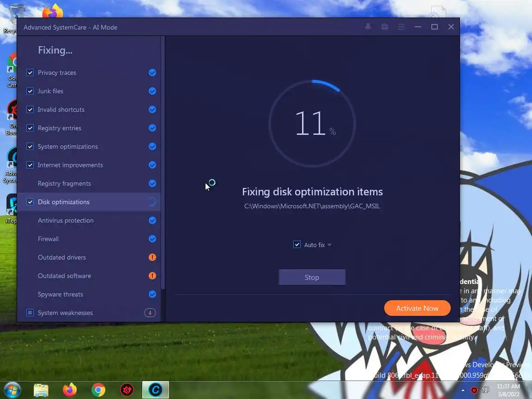Open Driver Booster red icon in taskbar
The height and width of the screenshot is (399, 532).
tap(127, 390)
